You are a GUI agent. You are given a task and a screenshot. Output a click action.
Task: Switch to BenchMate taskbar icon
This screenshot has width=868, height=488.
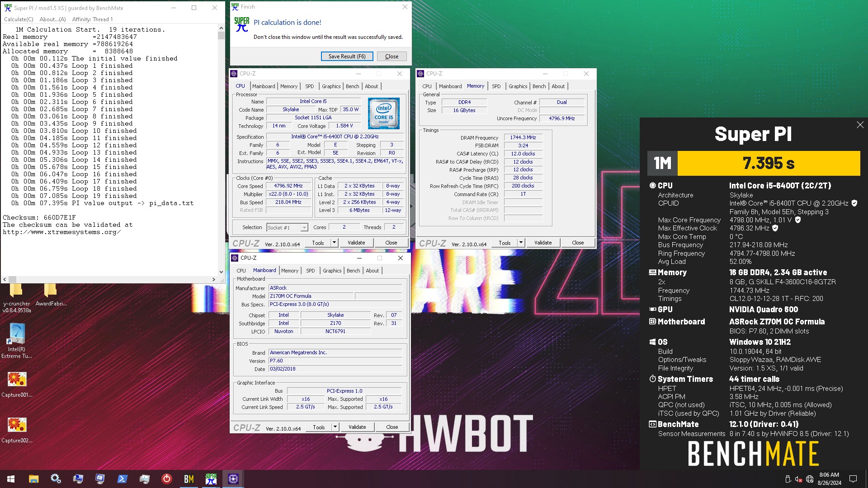189,479
